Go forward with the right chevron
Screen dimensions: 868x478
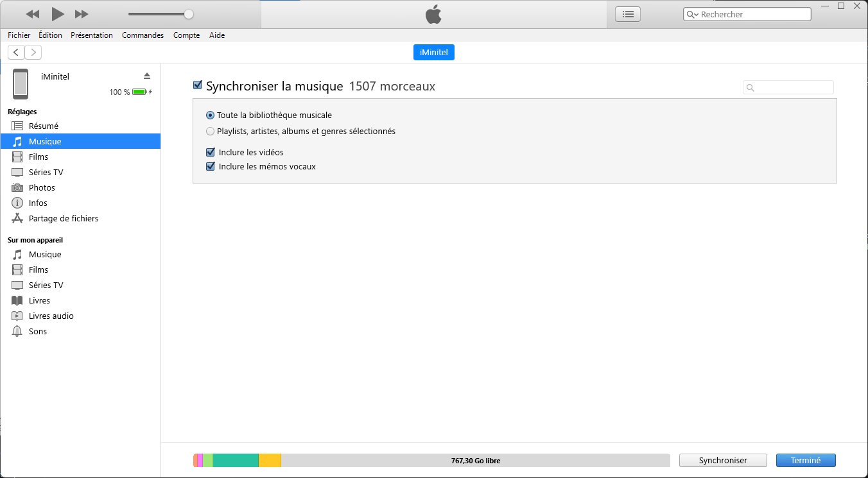[33, 53]
